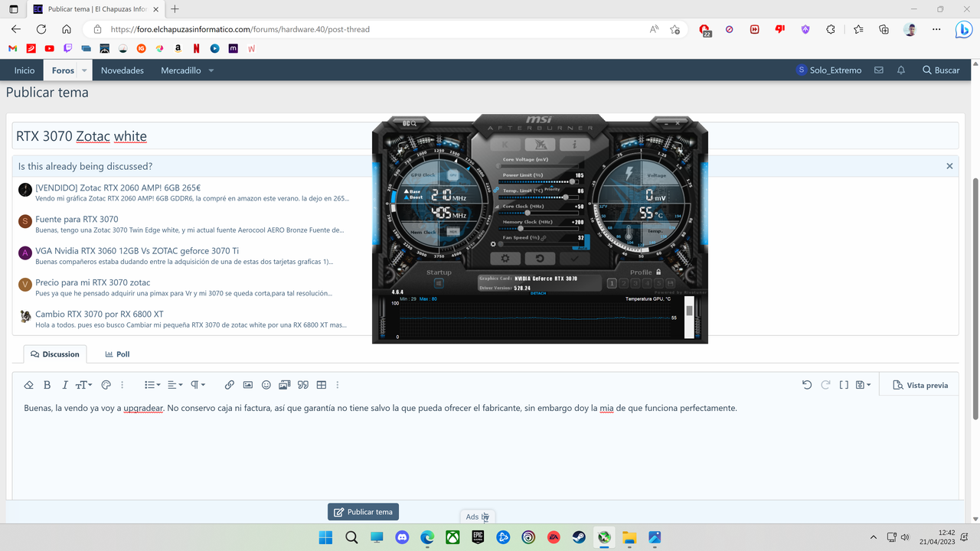
Task: Click Buscar search button
Action: pos(941,70)
